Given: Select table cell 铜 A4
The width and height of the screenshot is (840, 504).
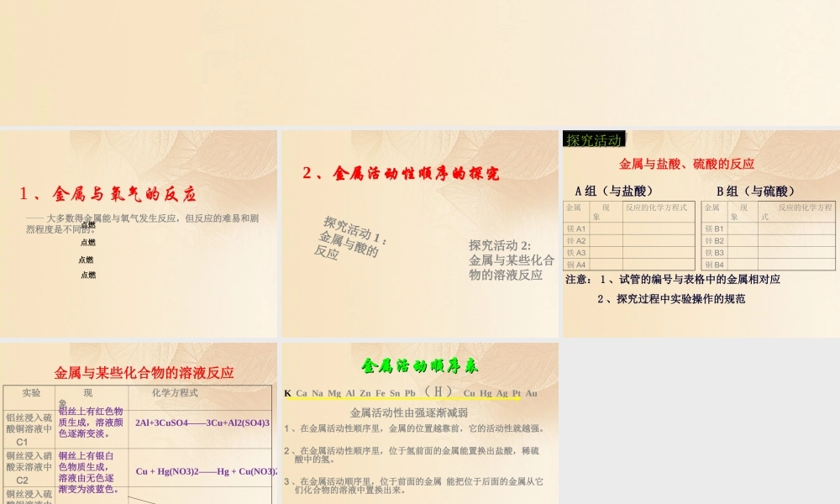Looking at the screenshot, I should (x=576, y=265).
